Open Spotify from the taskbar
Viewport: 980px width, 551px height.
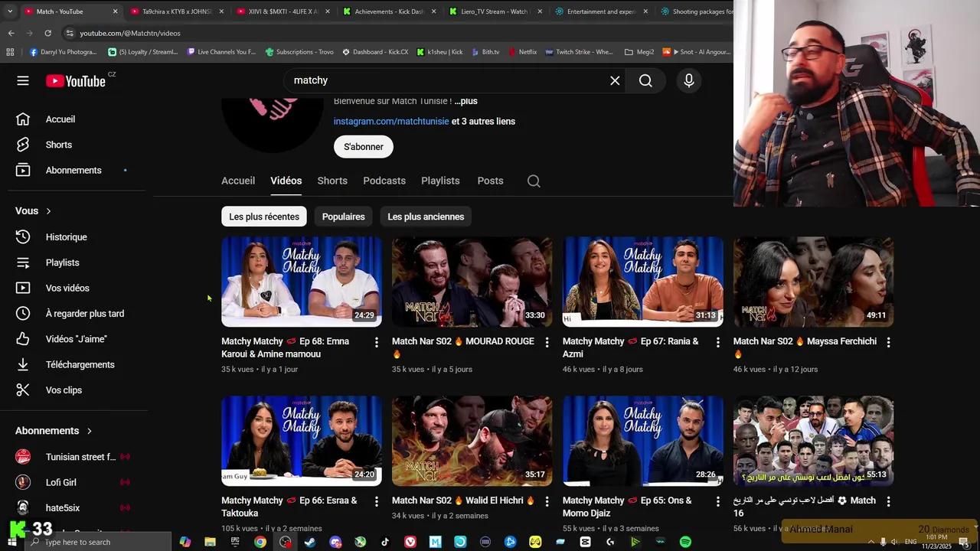pyautogui.click(x=685, y=542)
